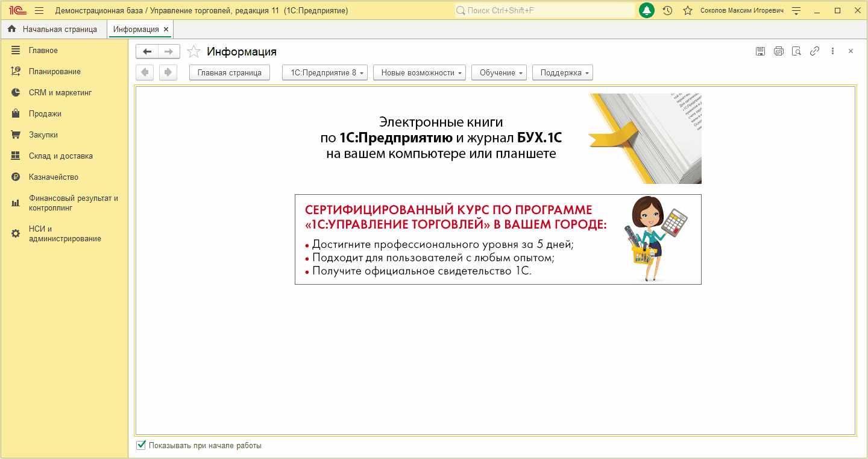Open the history clock icon
868x459 pixels.
(667, 11)
